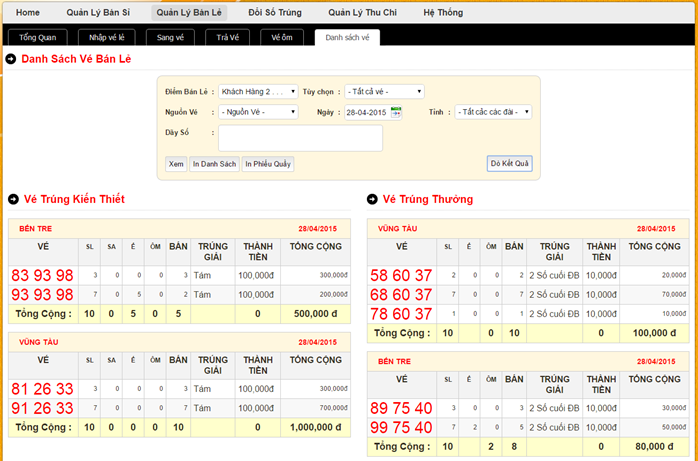Viewport: 698px width, 461px height.
Task: Click the Ngày date input field
Action: click(x=366, y=113)
